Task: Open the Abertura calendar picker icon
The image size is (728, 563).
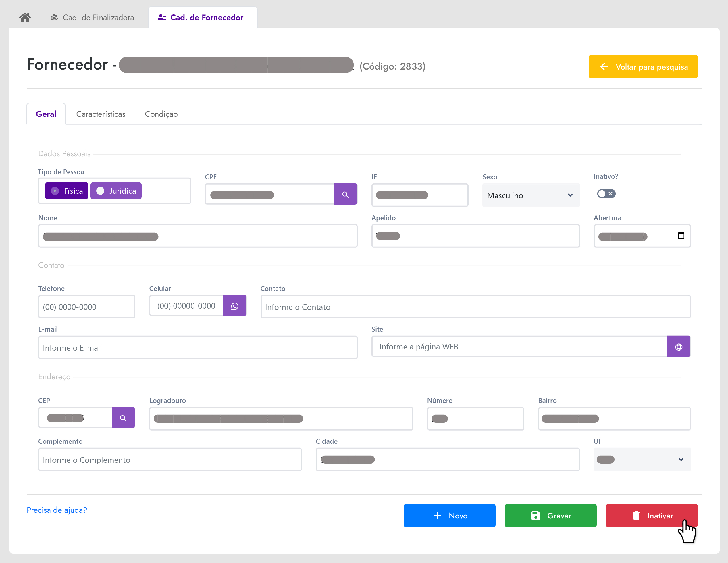Action: [681, 235]
